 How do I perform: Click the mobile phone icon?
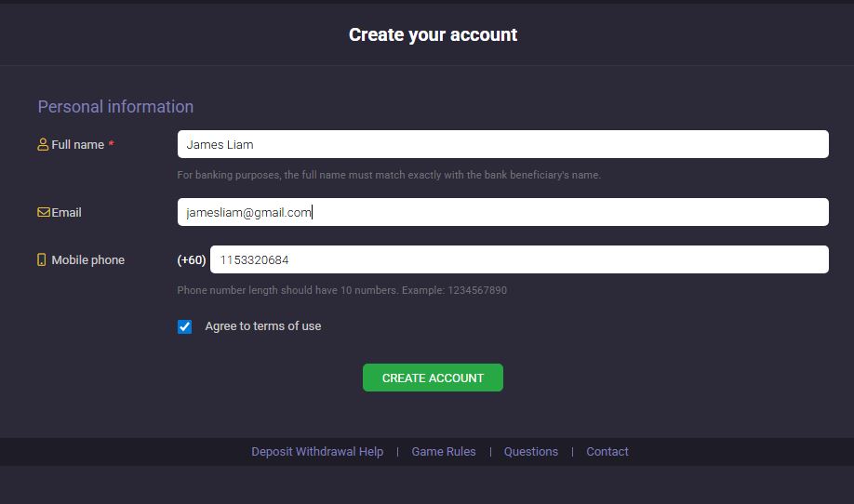[42, 260]
